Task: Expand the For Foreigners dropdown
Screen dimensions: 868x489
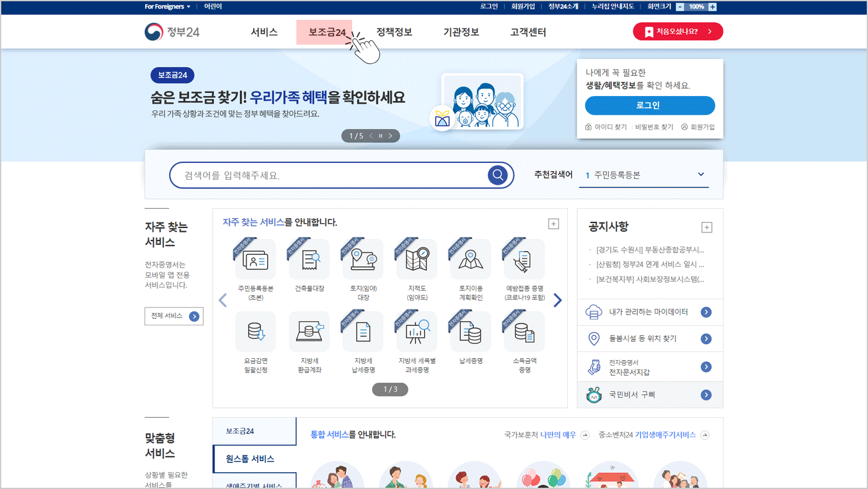Action: click(x=168, y=7)
